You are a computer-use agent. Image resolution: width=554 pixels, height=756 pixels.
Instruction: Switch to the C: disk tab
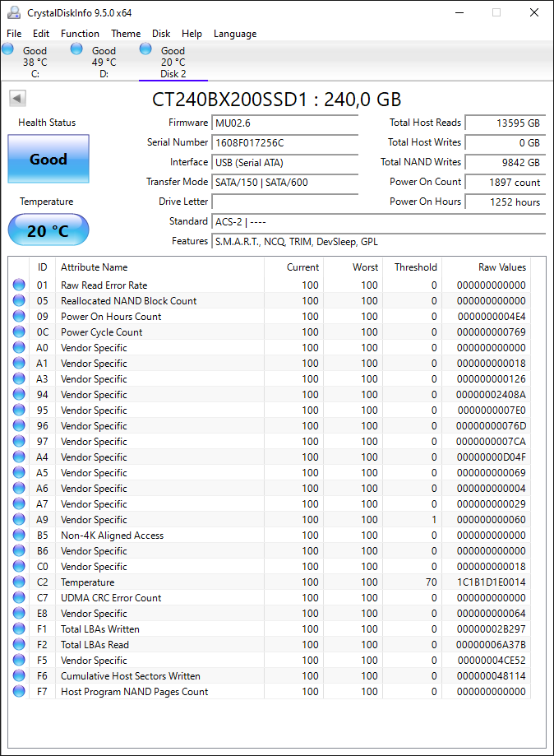(35, 62)
